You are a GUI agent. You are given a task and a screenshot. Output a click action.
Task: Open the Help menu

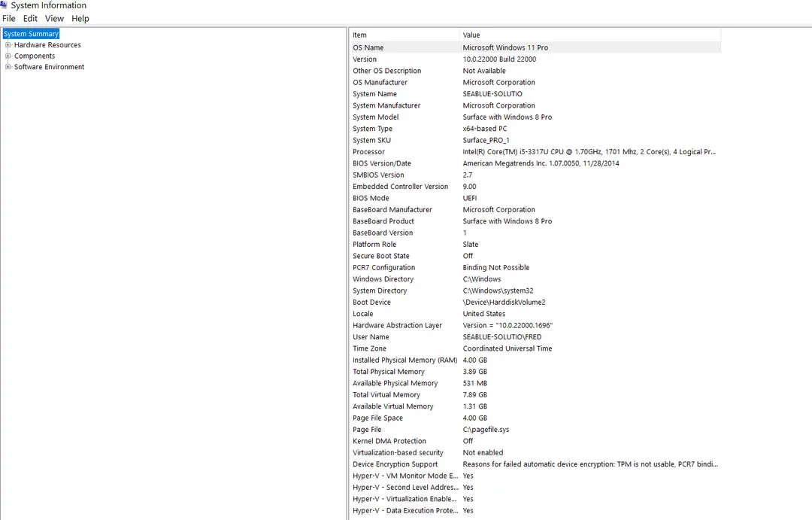(x=80, y=19)
